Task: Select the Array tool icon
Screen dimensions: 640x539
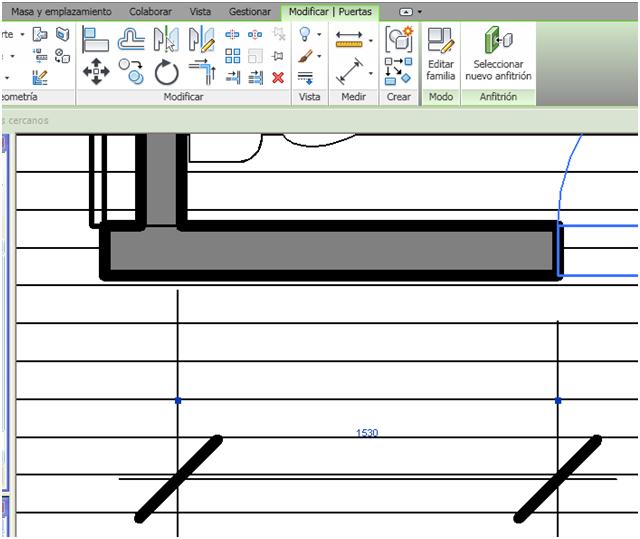Action: (232, 56)
